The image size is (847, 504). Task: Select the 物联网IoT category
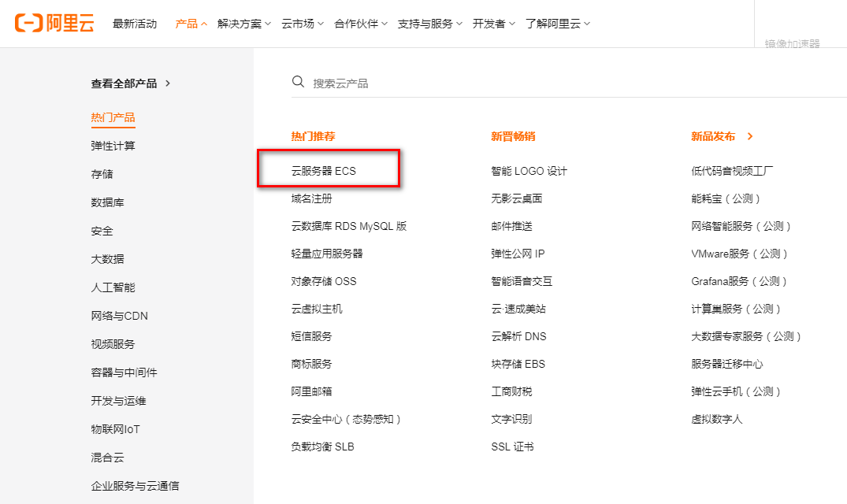pos(116,429)
